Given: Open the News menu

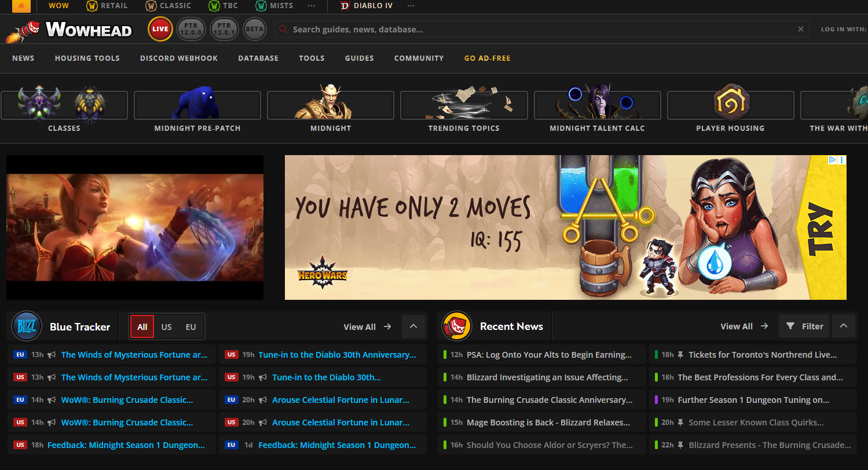Looking at the screenshot, I should 23,58.
